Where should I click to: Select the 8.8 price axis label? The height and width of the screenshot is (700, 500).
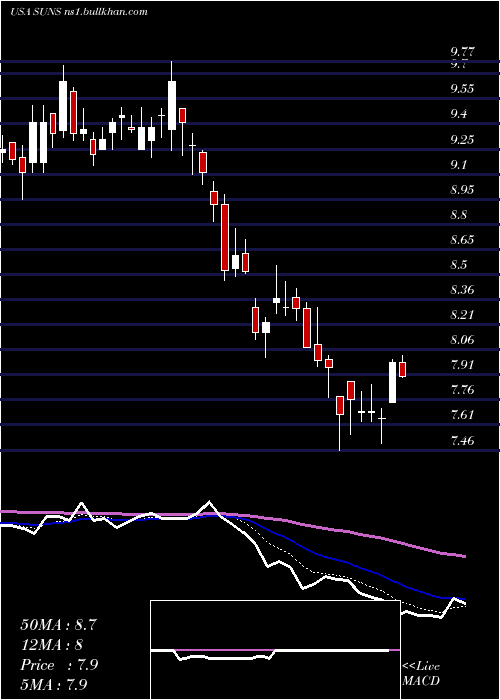click(459, 215)
